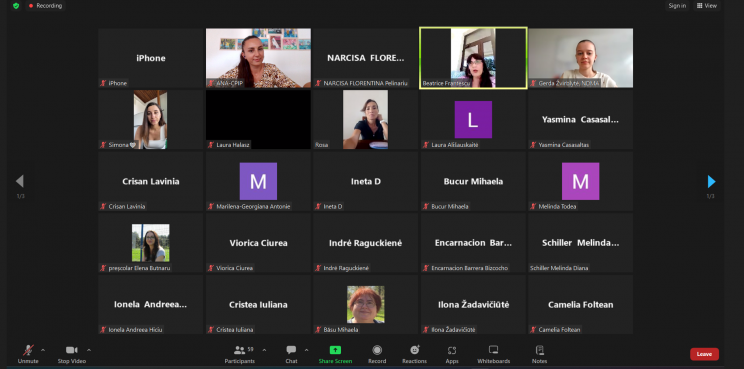The image size is (744, 369).
Task: Select the Schiller Melinda... tile
Action: (580, 243)
